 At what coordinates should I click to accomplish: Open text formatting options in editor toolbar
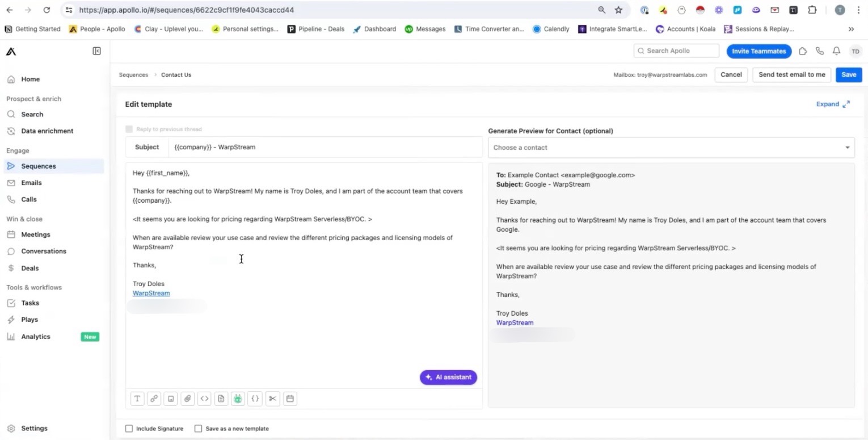pyautogui.click(x=137, y=399)
